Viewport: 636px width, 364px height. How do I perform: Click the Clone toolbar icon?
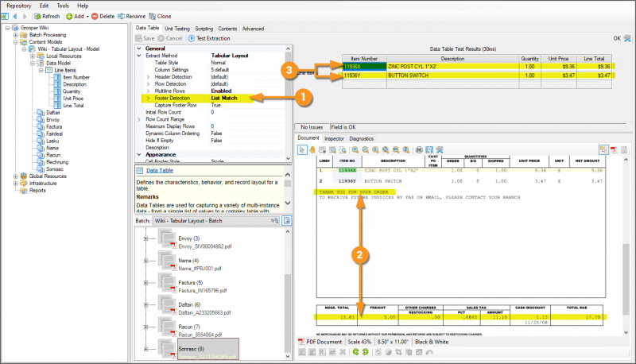click(x=153, y=16)
